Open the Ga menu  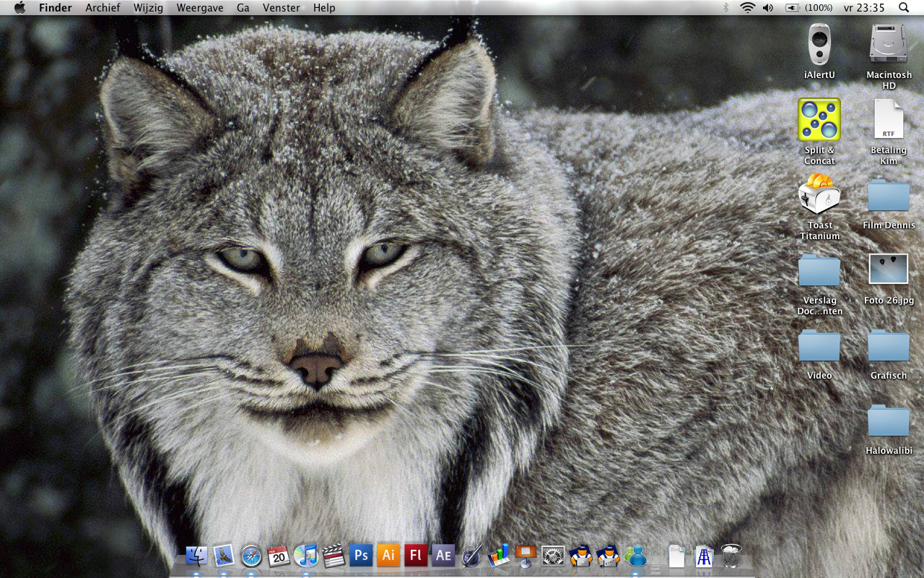tap(243, 7)
